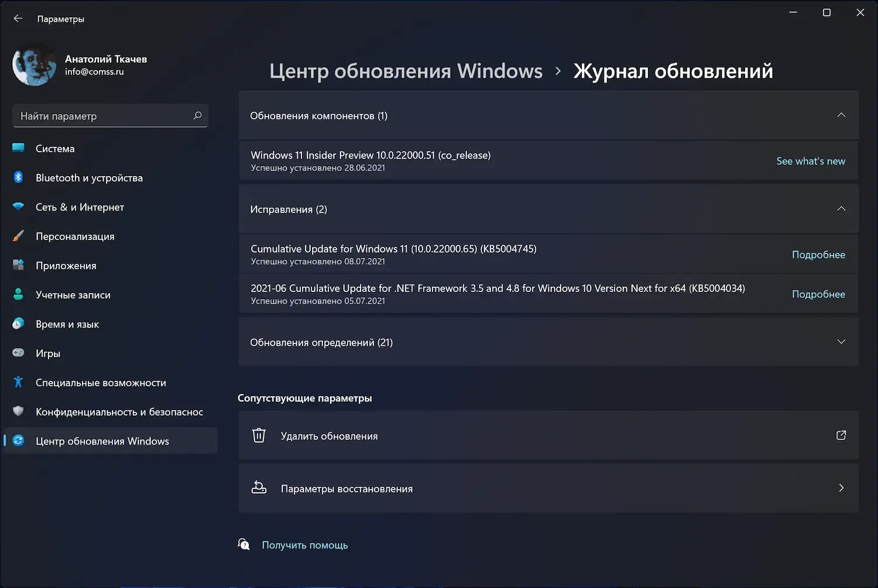878x588 pixels.
Task: Select Система in the sidebar
Action: 110,148
